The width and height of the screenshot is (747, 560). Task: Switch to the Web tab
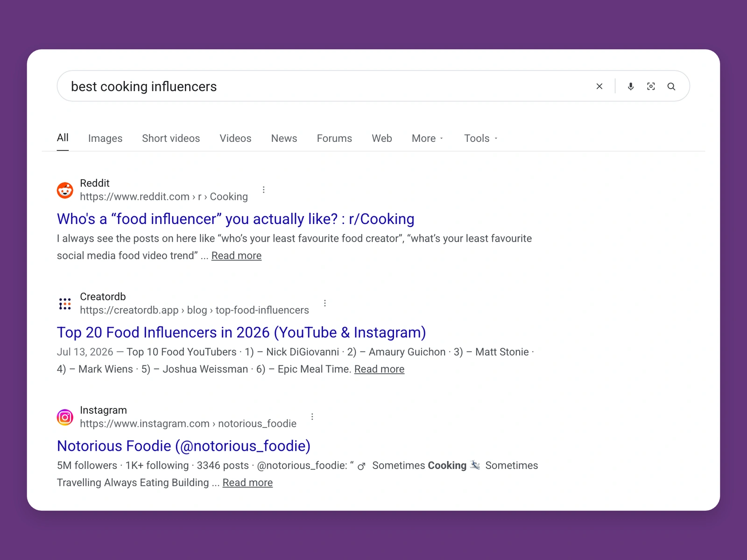pyautogui.click(x=382, y=139)
